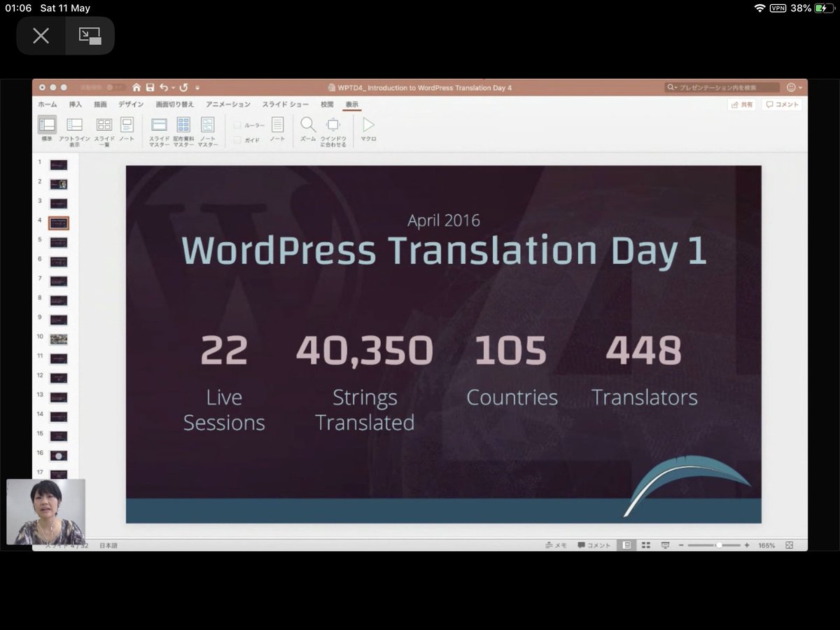Viewport: 840px width, 630px height.
Task: Tap the picture-in-picture minimize icon
Action: [90, 36]
